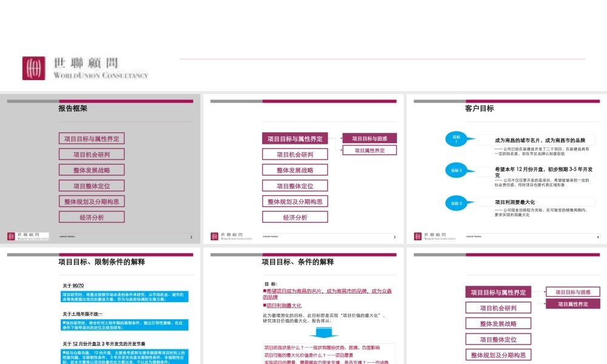Click the outlined 项目属性界定 sub-box on slide 3
Image resolution: width=607 pixels, height=364 pixels.
click(x=370, y=150)
